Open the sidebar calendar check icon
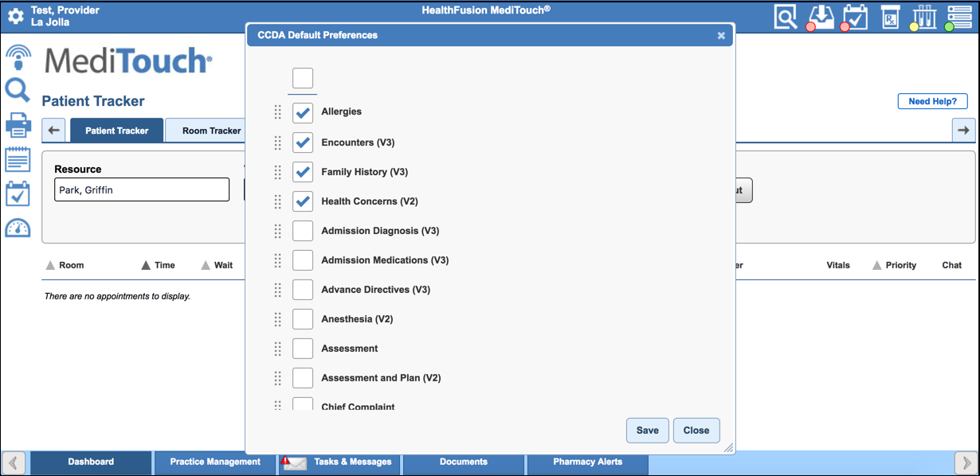Image resolution: width=980 pixels, height=476 pixels. coord(18,193)
